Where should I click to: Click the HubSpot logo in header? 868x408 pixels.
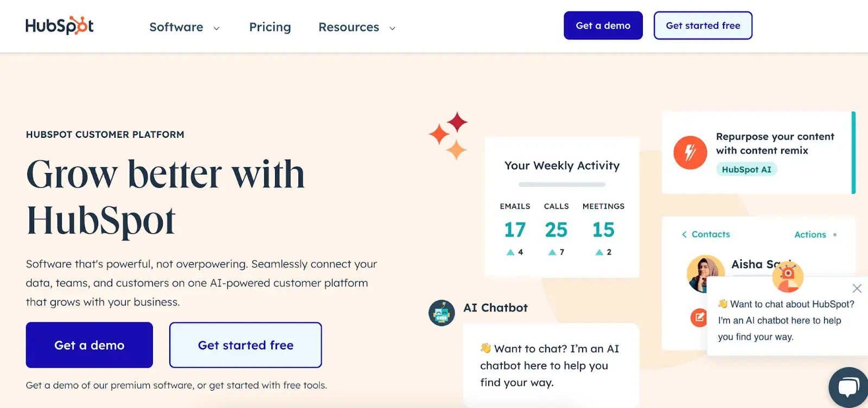59,25
